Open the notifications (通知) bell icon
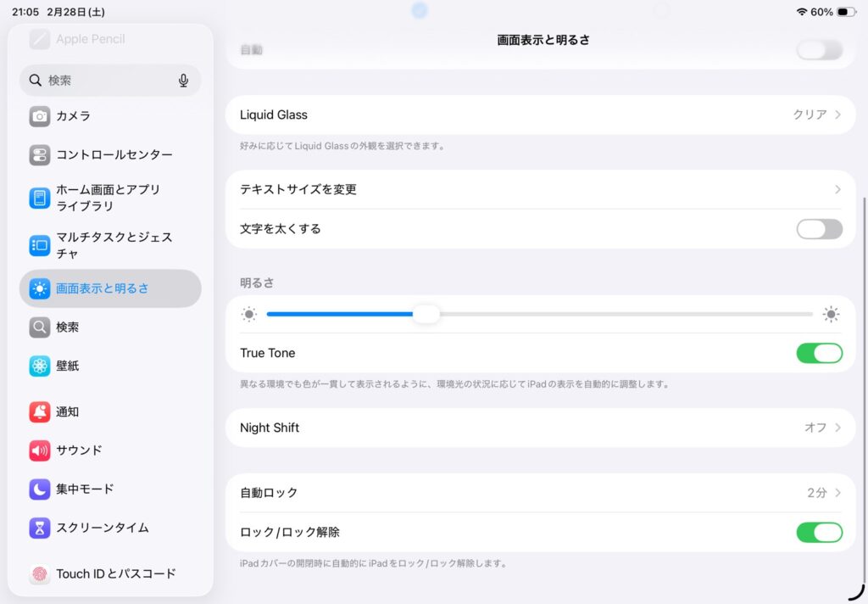Image resolution: width=868 pixels, height=604 pixels. point(40,412)
